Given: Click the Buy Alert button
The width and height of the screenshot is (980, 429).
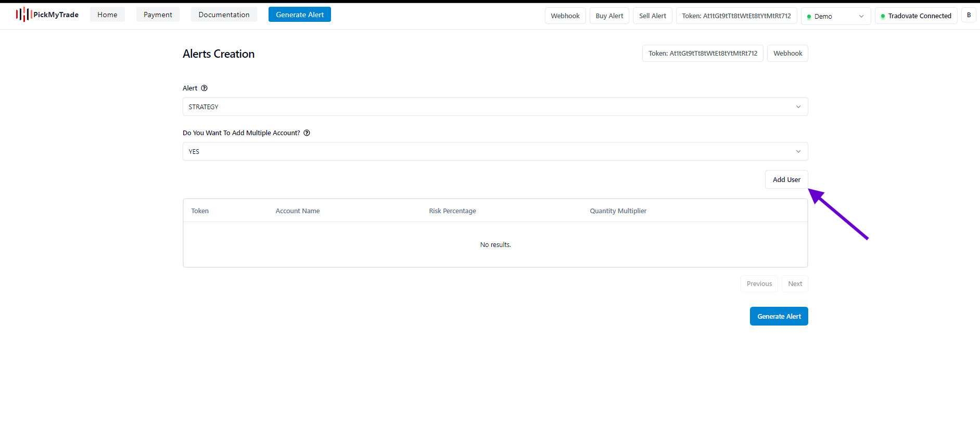Looking at the screenshot, I should pos(609,16).
